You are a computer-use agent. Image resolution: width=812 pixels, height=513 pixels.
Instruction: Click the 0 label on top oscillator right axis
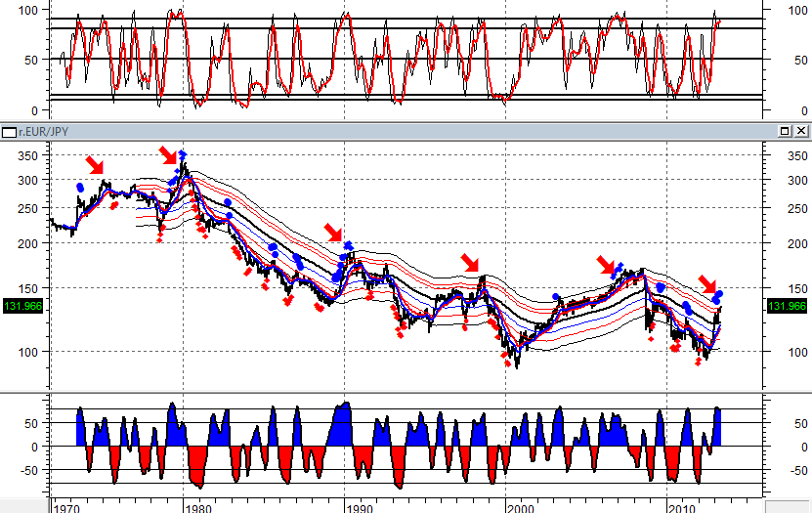[804, 110]
